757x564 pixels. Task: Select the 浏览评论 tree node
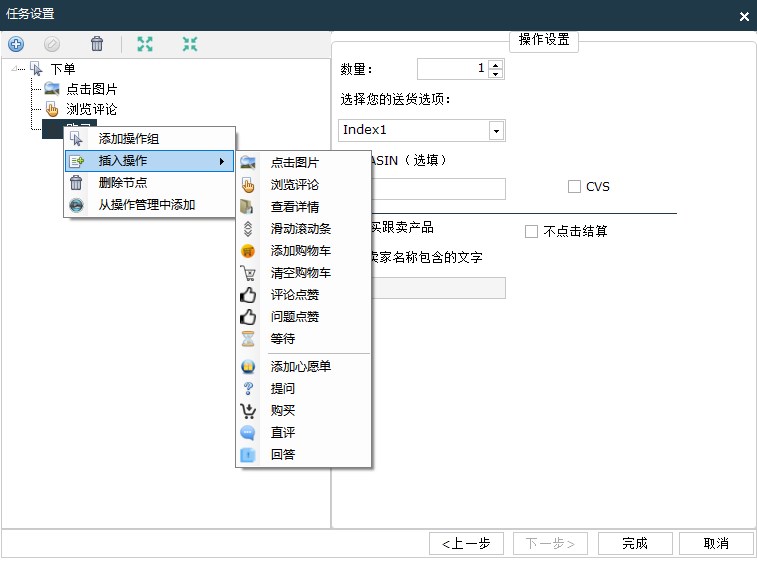click(92, 109)
